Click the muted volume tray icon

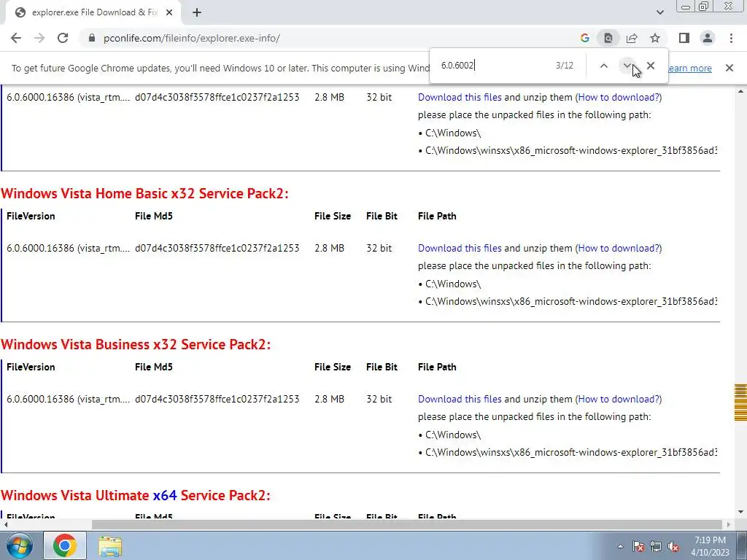pyautogui.click(x=673, y=546)
